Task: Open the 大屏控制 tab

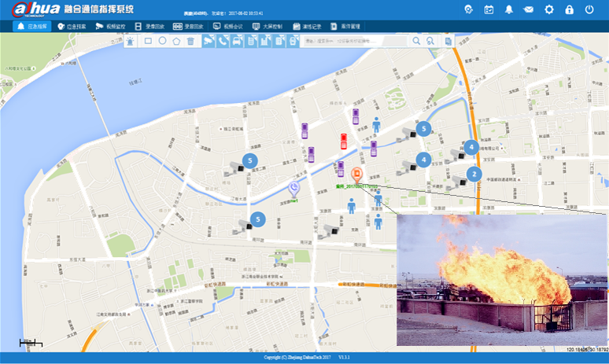Action: [x=267, y=27]
